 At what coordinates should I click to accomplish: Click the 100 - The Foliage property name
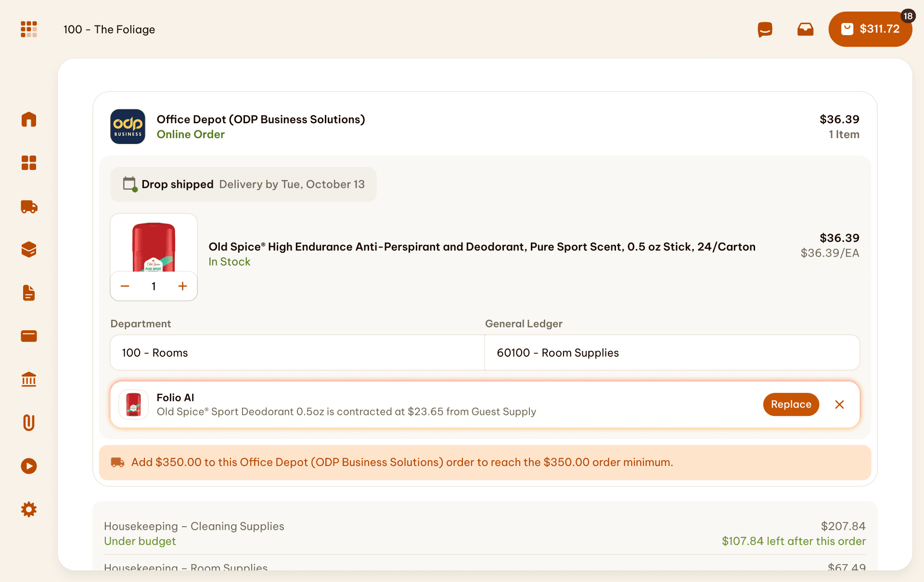[109, 29]
